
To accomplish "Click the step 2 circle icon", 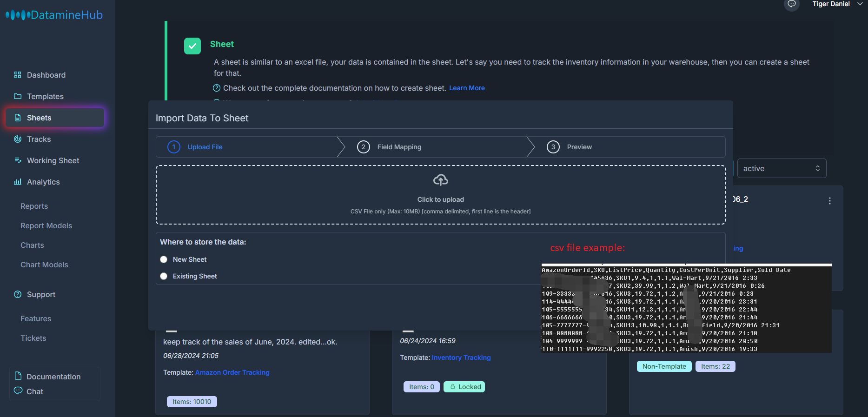I will (364, 147).
